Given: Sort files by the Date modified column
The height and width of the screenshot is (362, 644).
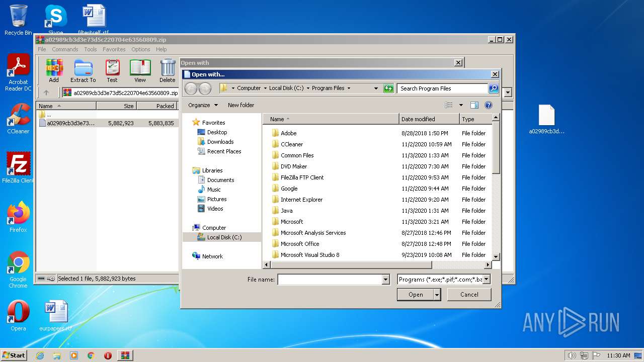Looking at the screenshot, I should tap(429, 119).
